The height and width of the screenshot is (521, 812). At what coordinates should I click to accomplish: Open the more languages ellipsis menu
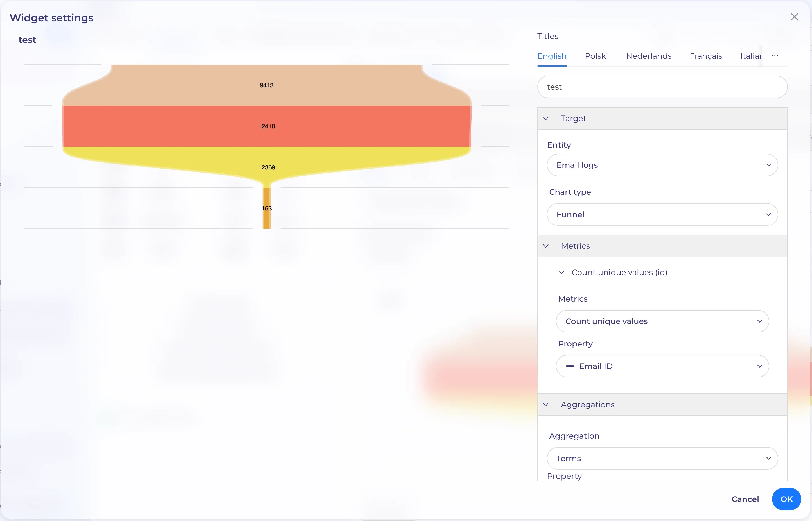click(x=775, y=56)
